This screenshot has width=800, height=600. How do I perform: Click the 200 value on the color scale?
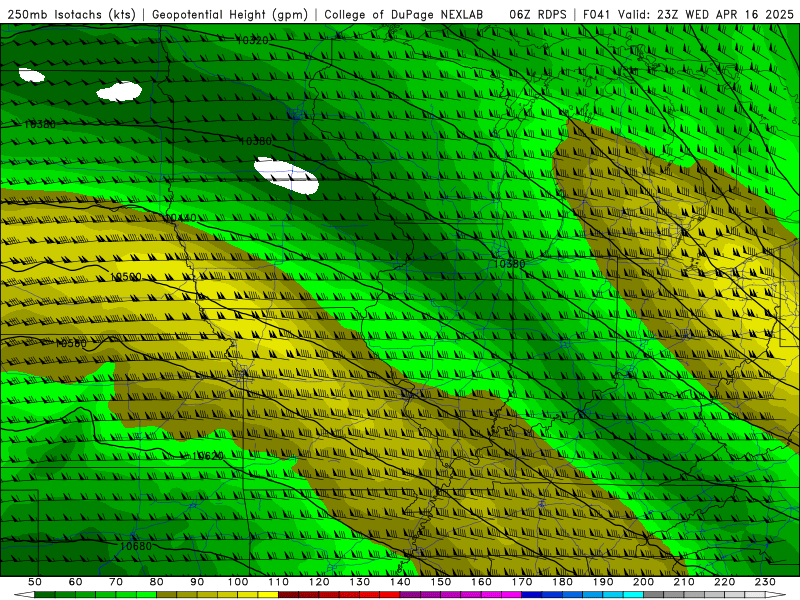click(x=643, y=582)
